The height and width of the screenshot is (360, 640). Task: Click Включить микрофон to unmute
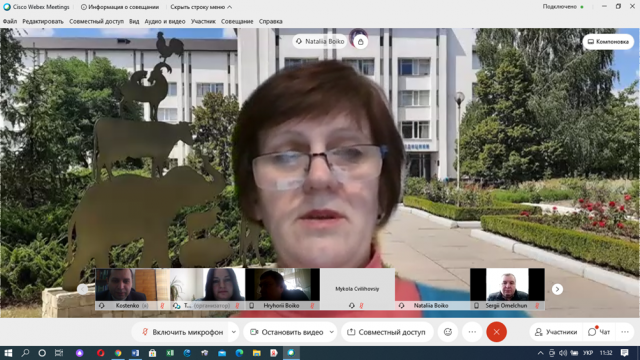click(182, 332)
